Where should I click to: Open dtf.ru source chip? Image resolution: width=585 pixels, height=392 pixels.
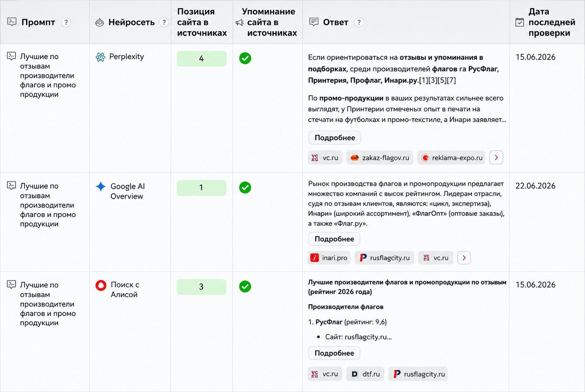click(x=365, y=374)
